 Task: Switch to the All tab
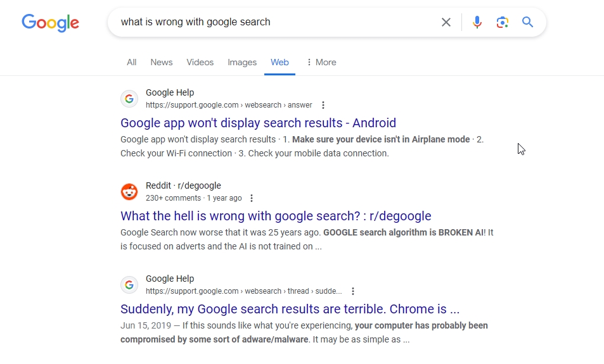click(x=132, y=62)
